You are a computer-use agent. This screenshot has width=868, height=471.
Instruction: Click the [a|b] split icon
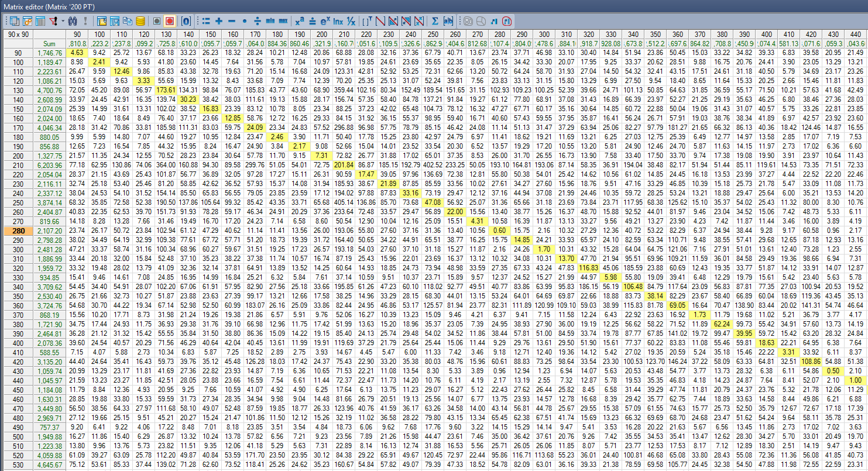(x=448, y=21)
